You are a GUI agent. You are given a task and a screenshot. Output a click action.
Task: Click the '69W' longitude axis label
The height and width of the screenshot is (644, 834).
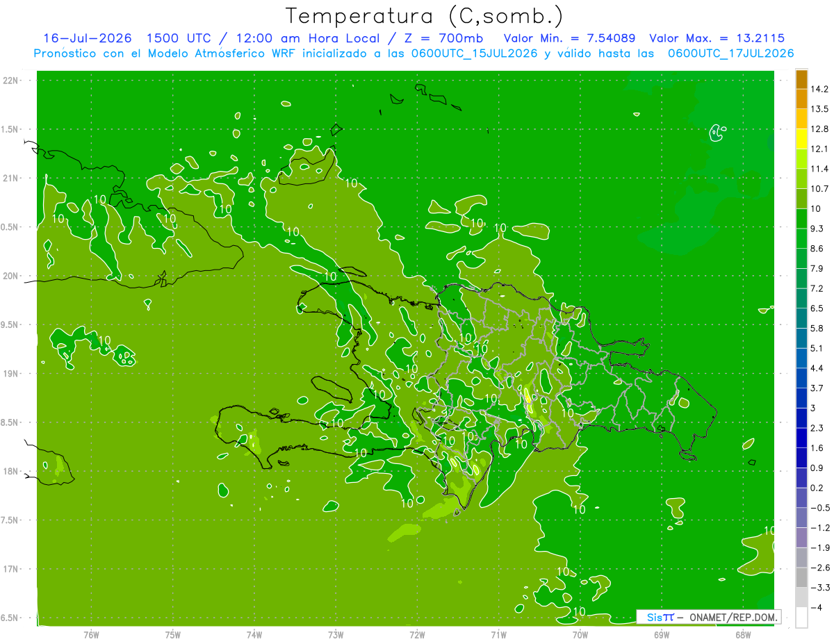[661, 635]
